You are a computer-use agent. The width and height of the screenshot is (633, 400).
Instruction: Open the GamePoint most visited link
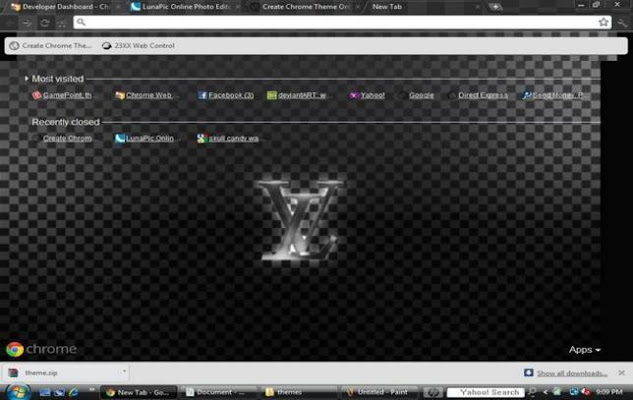click(x=67, y=95)
